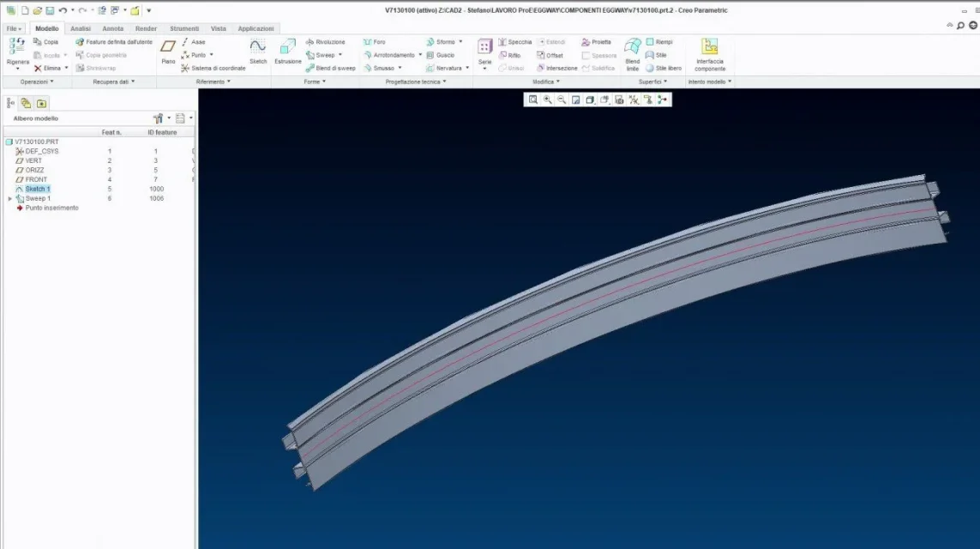Click the Piano datum plane icon
This screenshot has height=549, width=980.
tap(168, 49)
